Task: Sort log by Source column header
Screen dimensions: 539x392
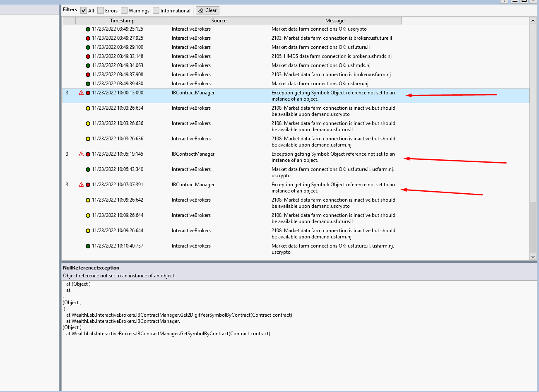Action: coord(219,21)
